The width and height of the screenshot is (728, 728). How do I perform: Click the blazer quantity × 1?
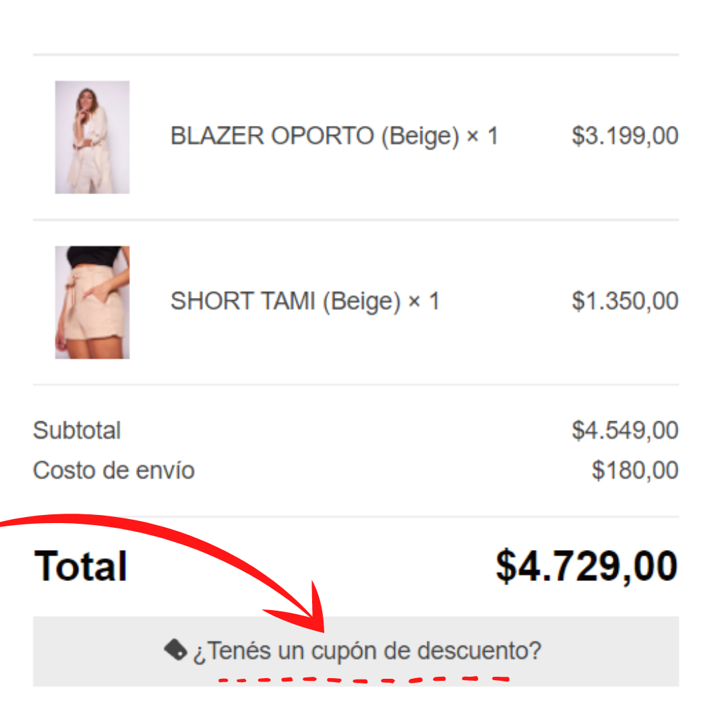pyautogui.click(x=483, y=136)
